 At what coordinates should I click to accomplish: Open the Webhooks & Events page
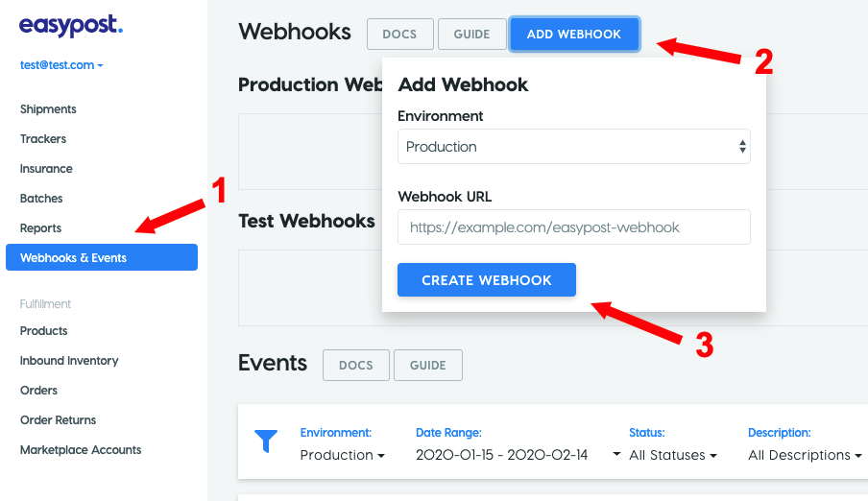coord(102,257)
